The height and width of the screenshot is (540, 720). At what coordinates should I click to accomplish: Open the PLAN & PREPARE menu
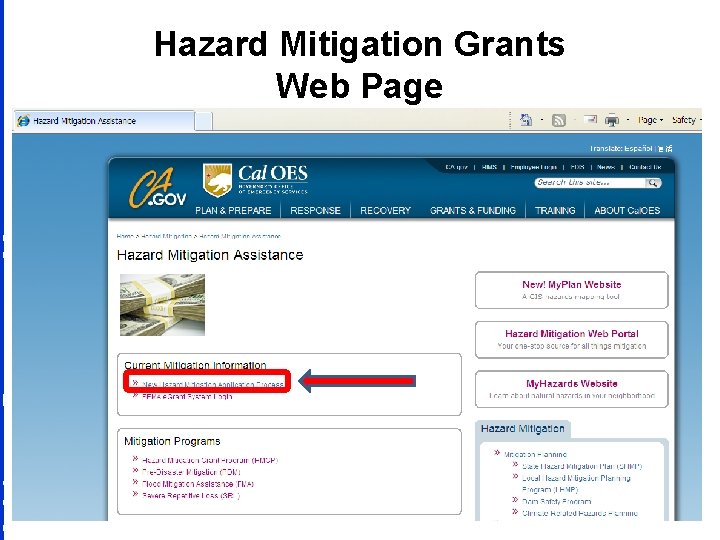[233, 210]
